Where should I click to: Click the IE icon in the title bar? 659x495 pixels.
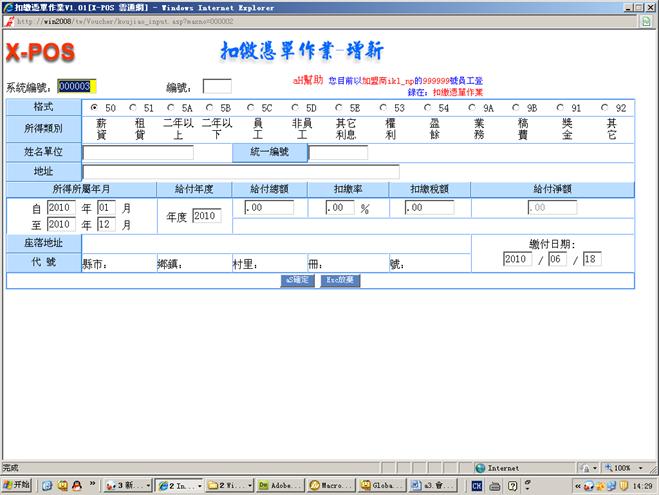7,6
